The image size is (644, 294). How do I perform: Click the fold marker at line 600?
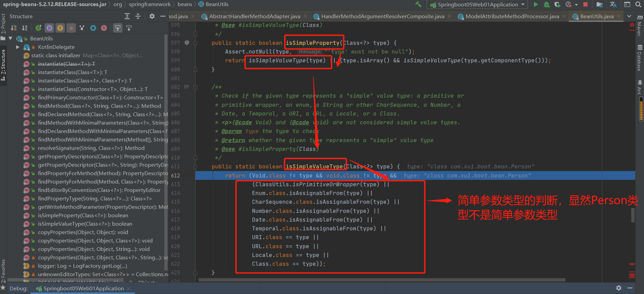pos(195,69)
